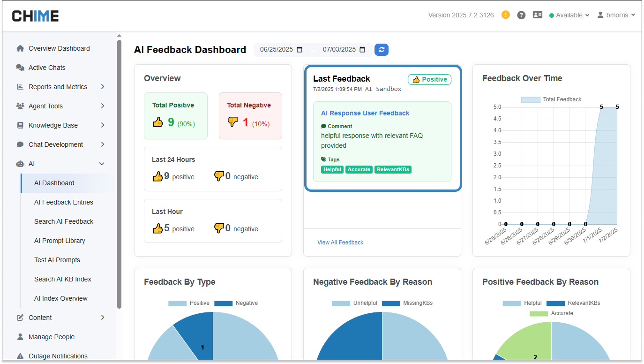The width and height of the screenshot is (644, 364).
Task: Click the end date field 07/03/2025
Action: [344, 49]
